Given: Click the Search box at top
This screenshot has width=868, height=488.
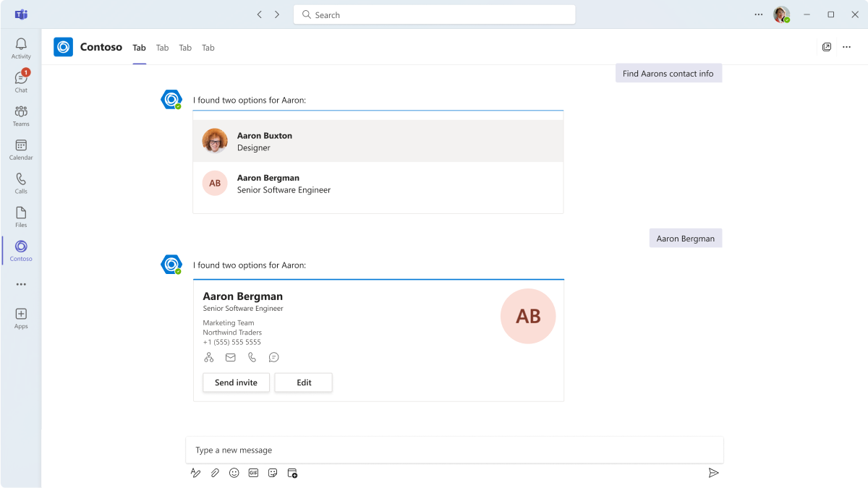Looking at the screenshot, I should (434, 14).
